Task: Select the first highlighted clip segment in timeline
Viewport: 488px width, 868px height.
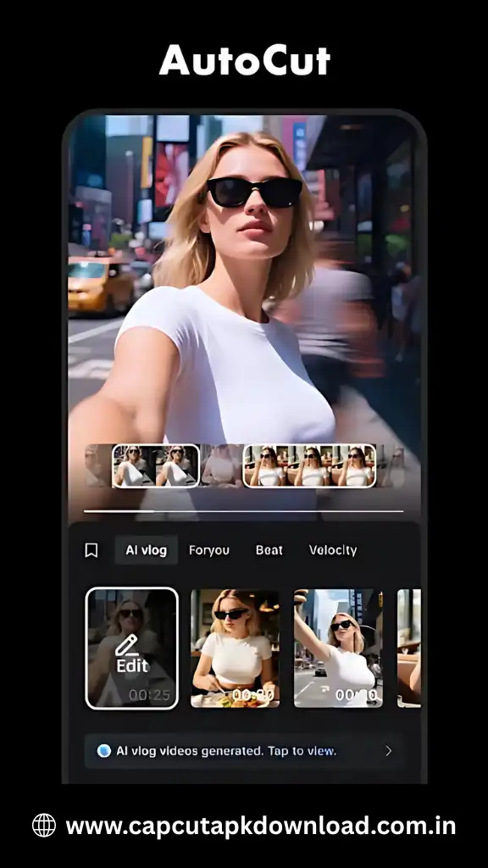Action: [156, 466]
